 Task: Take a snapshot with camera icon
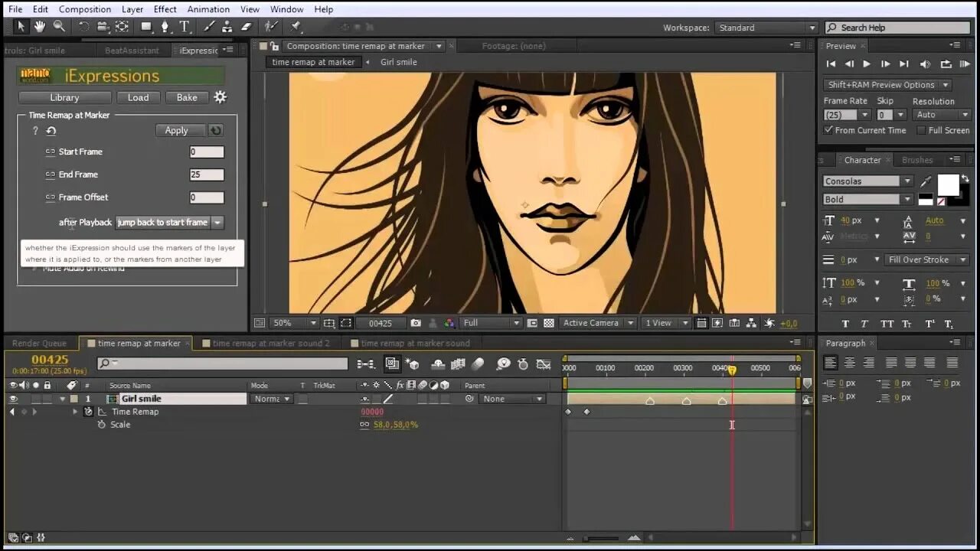point(416,323)
